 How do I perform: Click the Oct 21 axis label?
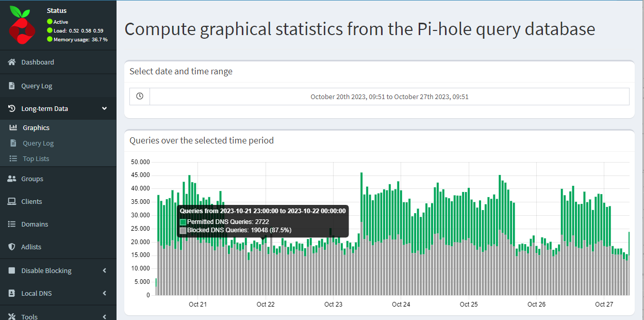[197, 305]
